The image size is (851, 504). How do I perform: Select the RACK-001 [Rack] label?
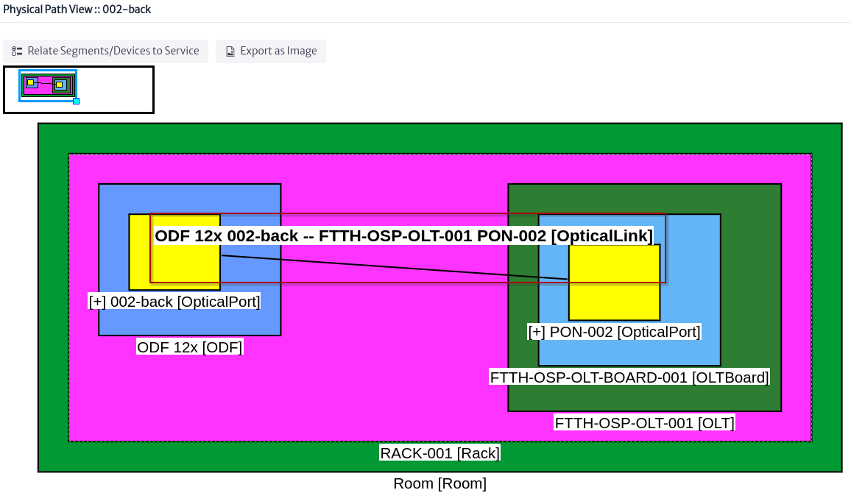tap(439, 453)
